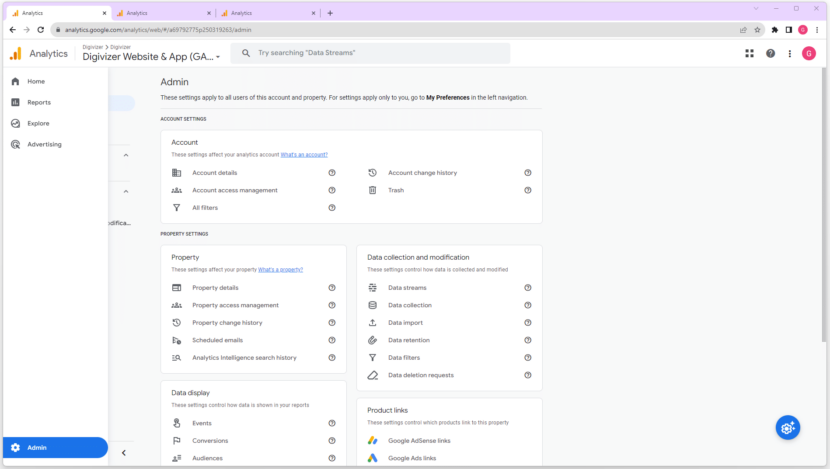Open Analytics Intelligence search history

[x=244, y=357]
